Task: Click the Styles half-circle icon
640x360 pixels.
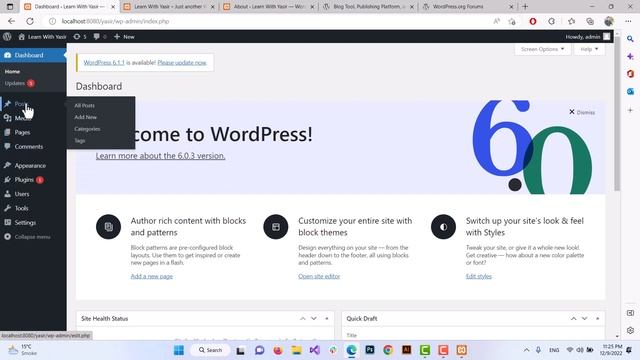Action: [443, 227]
